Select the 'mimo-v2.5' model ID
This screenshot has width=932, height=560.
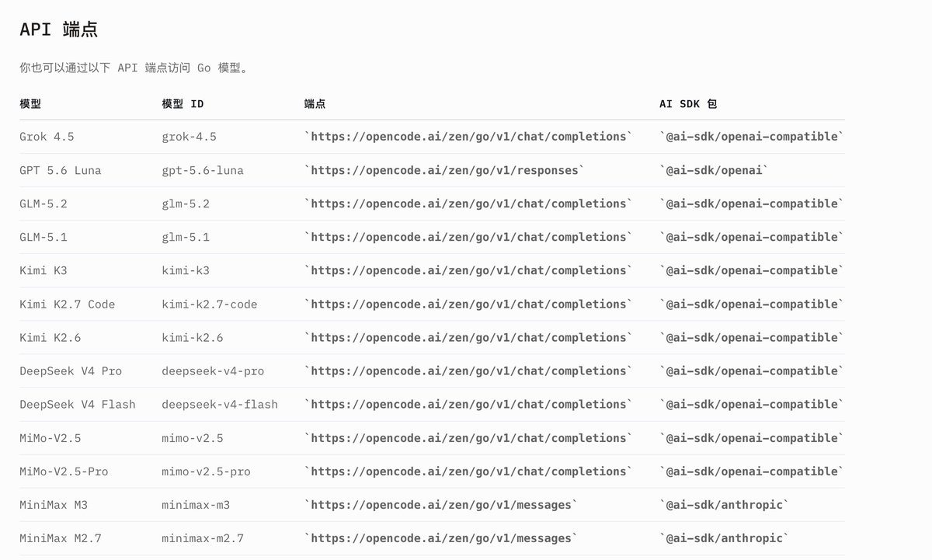pyautogui.click(x=193, y=438)
